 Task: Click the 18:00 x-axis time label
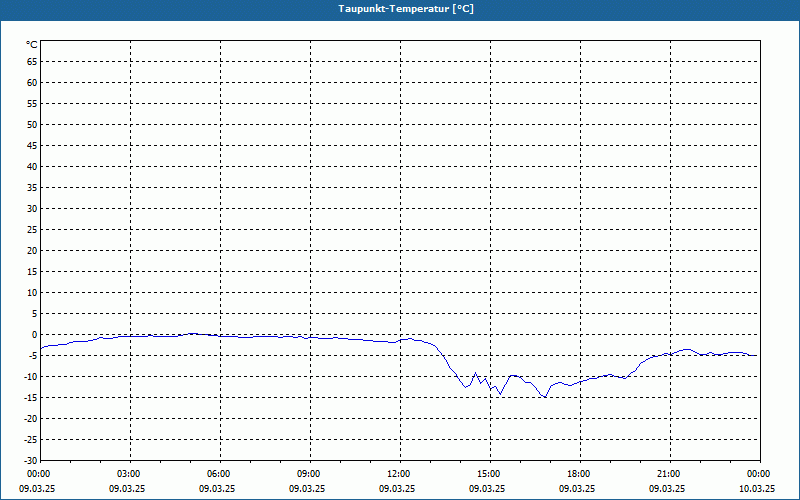click(579, 474)
